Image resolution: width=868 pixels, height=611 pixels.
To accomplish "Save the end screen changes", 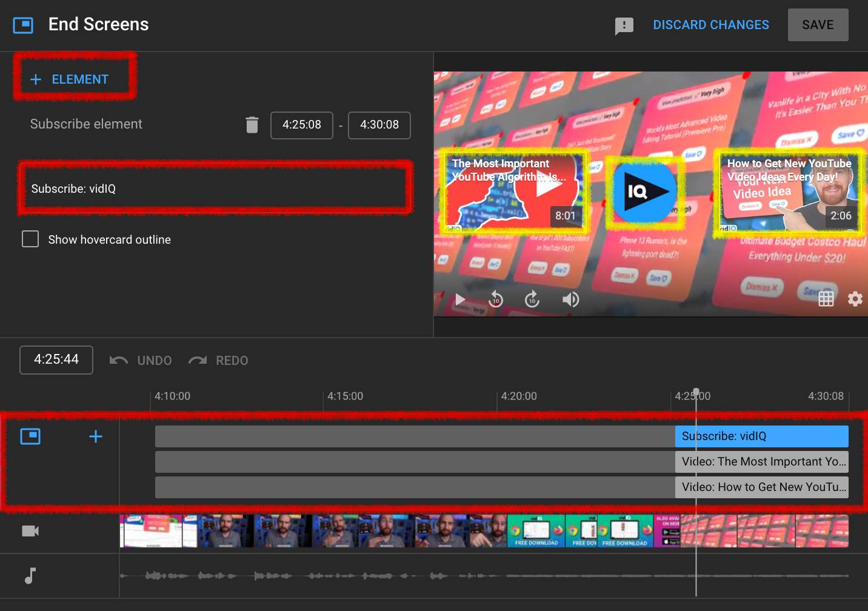I will point(818,25).
